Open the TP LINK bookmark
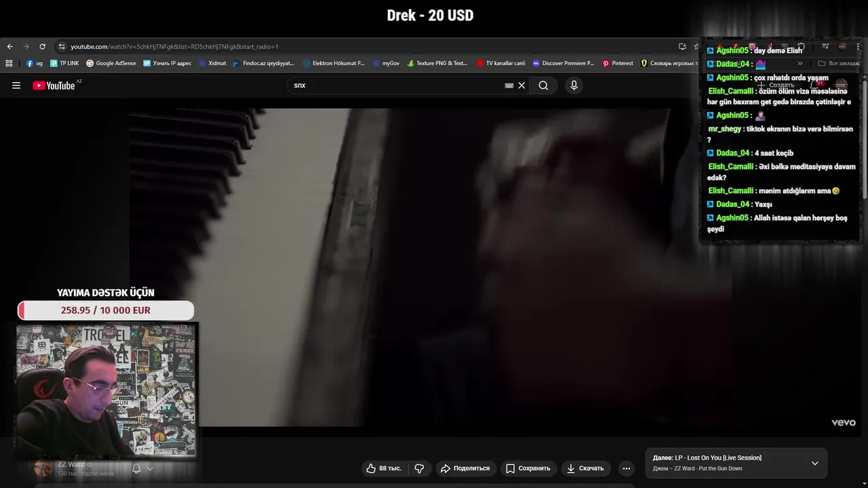Screen dimensions: 868x488 [x=64, y=63]
